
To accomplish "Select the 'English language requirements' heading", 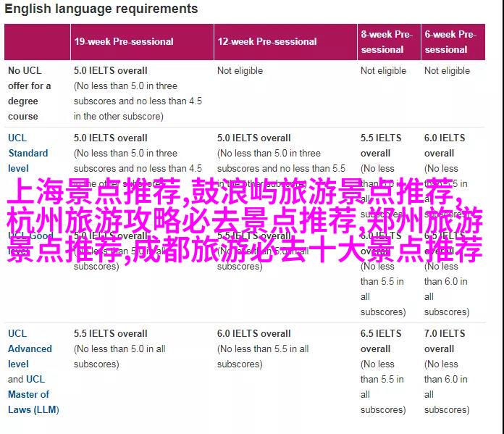I will (101, 9).
